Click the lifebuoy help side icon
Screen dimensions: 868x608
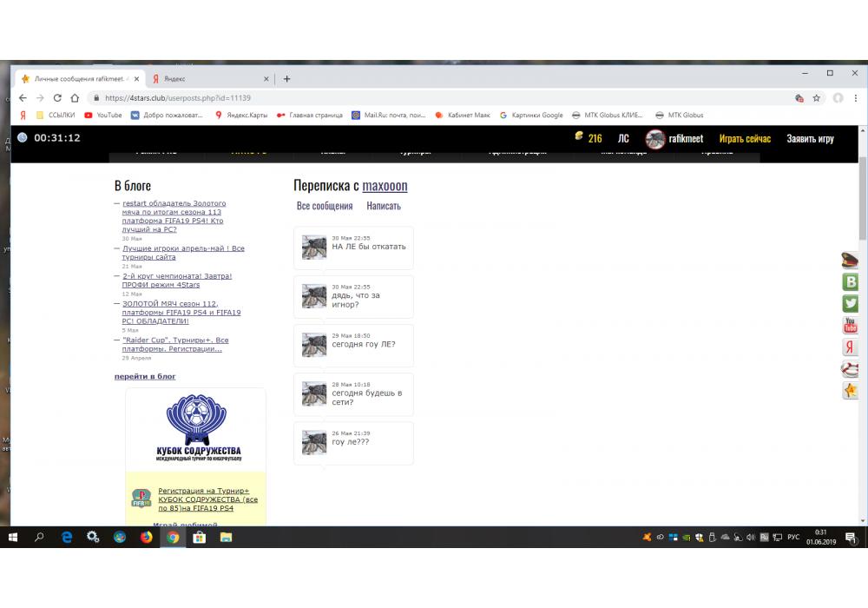pos(850,369)
